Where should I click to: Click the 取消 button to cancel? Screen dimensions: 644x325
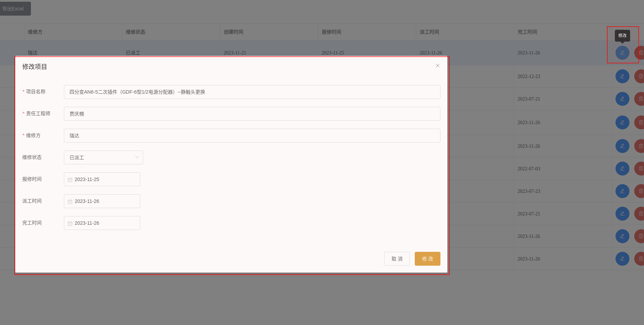pyautogui.click(x=397, y=259)
